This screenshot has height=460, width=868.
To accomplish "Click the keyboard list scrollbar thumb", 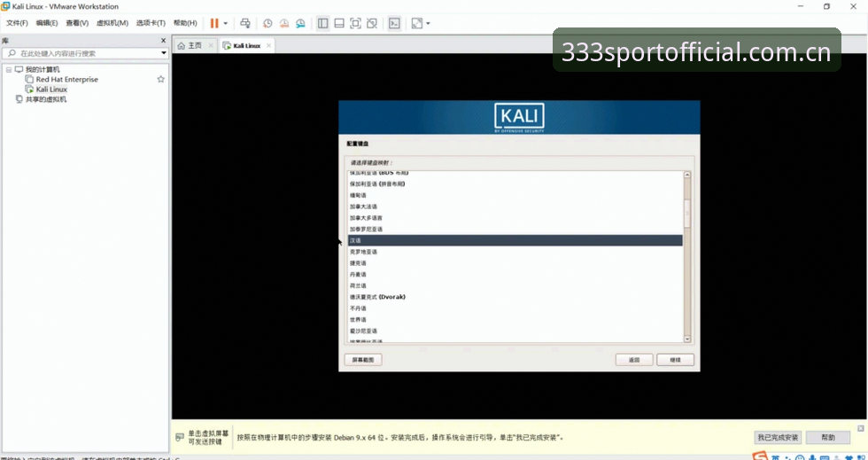I will 687,213.
